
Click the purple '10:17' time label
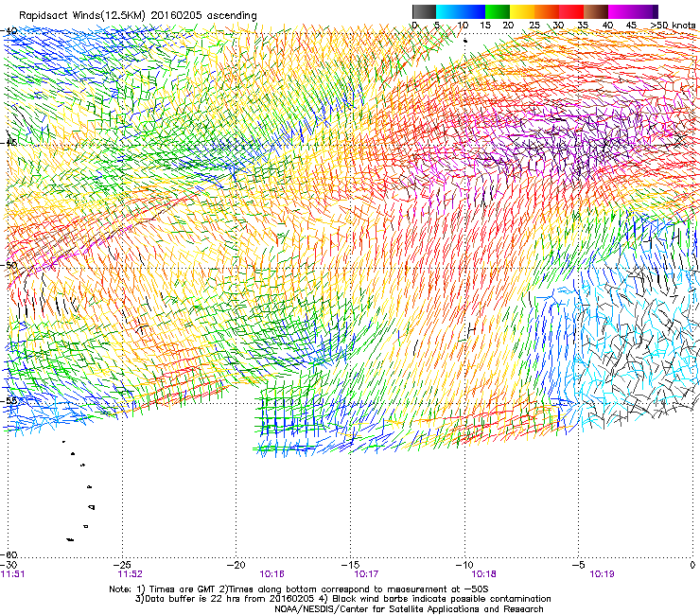click(x=366, y=574)
